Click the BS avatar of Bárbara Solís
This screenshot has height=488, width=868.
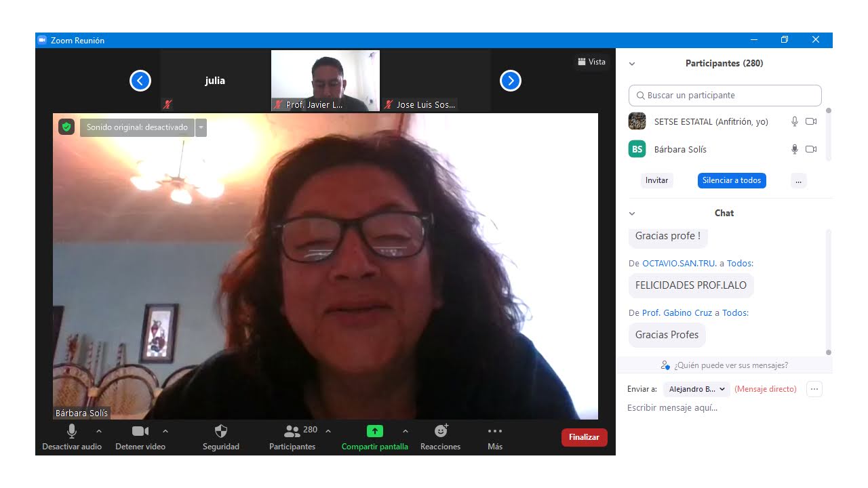pyautogui.click(x=637, y=149)
